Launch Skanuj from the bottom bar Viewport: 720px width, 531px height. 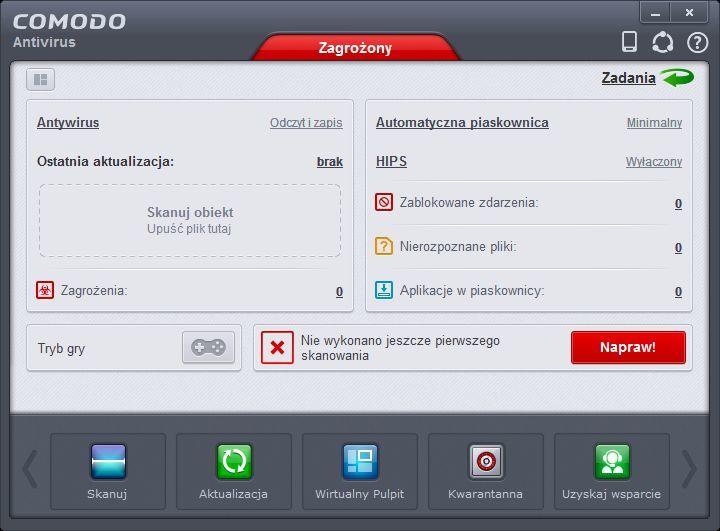(108, 471)
